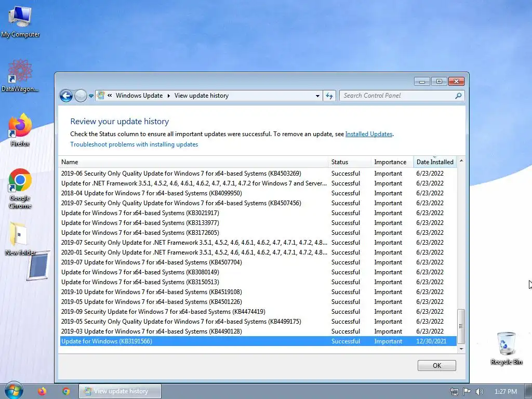Image resolution: width=532 pixels, height=399 pixels.
Task: Click Show desktop strip at taskbar end
Action: [x=528, y=391]
